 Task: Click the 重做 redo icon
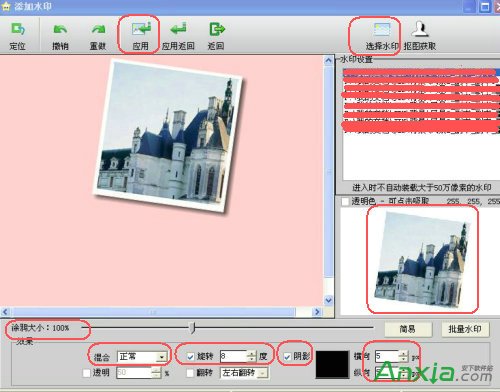98,30
